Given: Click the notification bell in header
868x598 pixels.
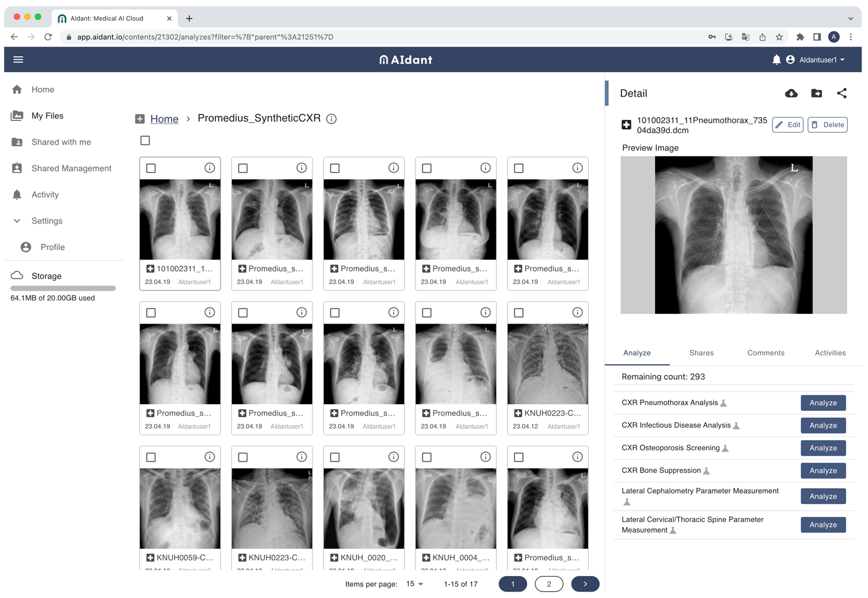Looking at the screenshot, I should tap(776, 60).
